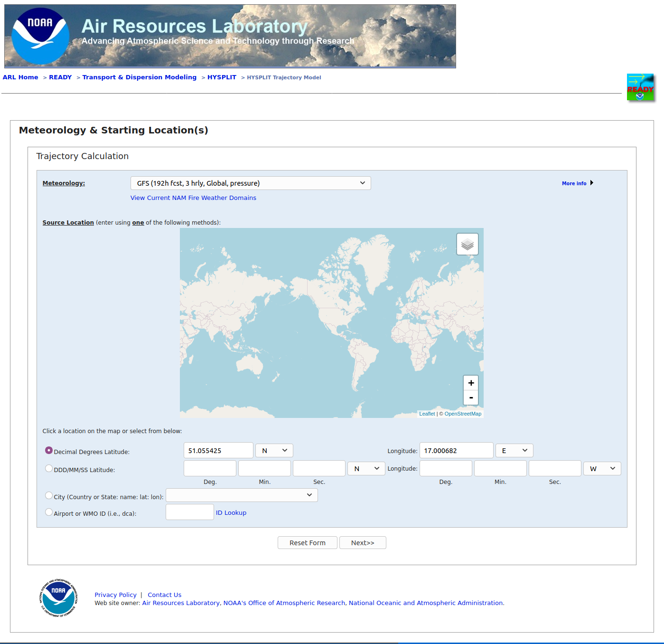664x644 pixels.
Task: Open the OpenStreetMap attribution link
Action: click(x=463, y=414)
